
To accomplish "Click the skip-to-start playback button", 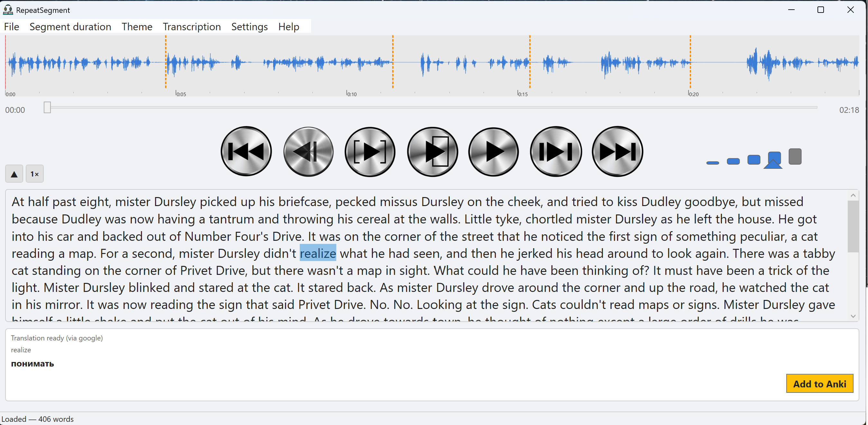I will (246, 151).
